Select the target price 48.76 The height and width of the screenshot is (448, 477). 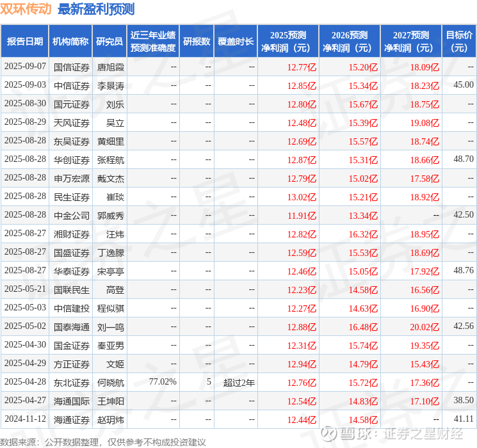pyautogui.click(x=464, y=270)
